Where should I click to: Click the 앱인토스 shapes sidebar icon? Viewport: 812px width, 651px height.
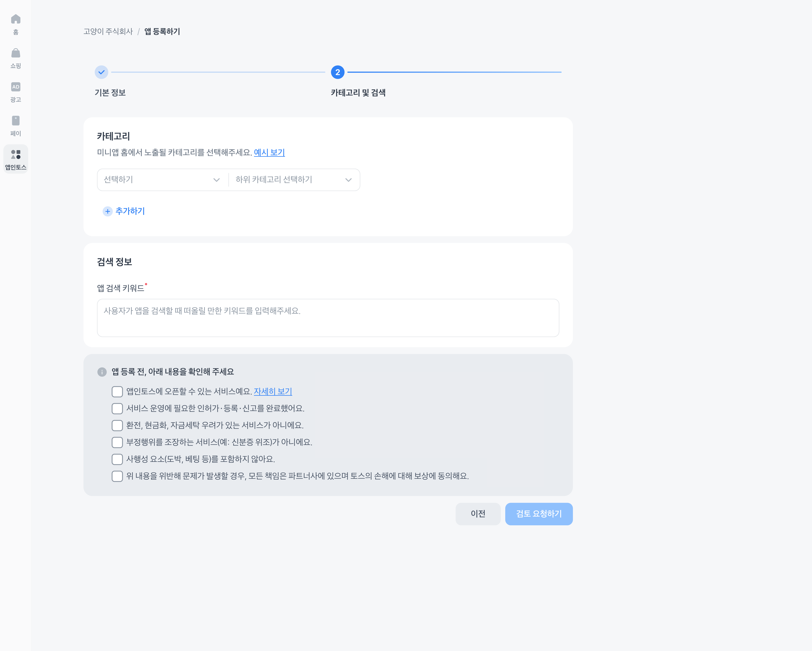[16, 154]
